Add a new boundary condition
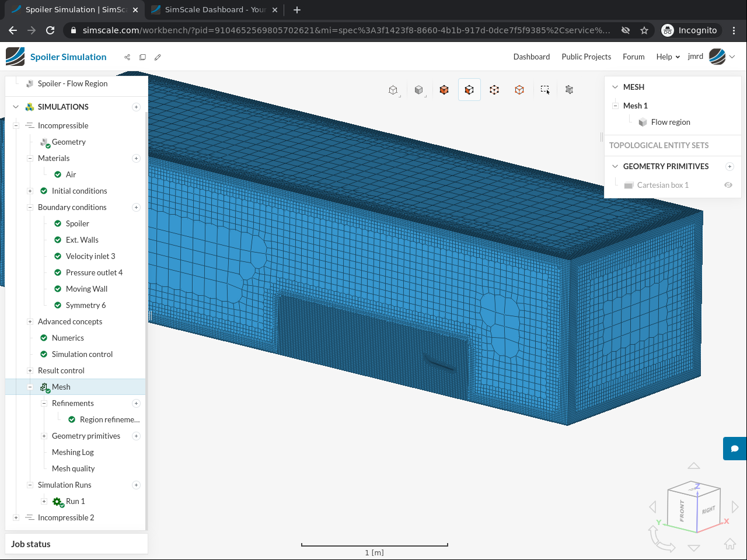This screenshot has width=747, height=560. coord(136,207)
